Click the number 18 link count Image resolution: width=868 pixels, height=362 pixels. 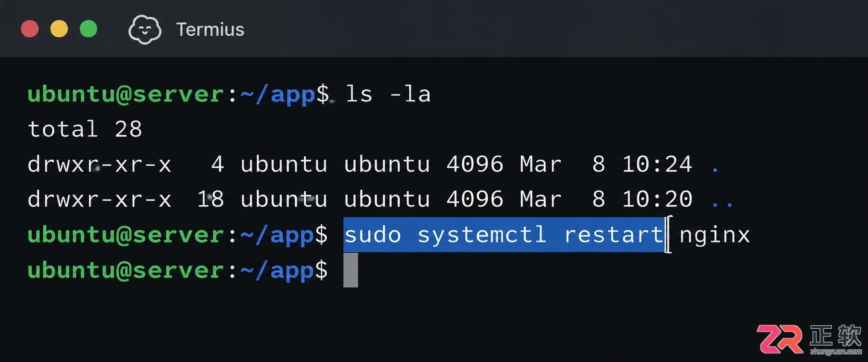[210, 199]
